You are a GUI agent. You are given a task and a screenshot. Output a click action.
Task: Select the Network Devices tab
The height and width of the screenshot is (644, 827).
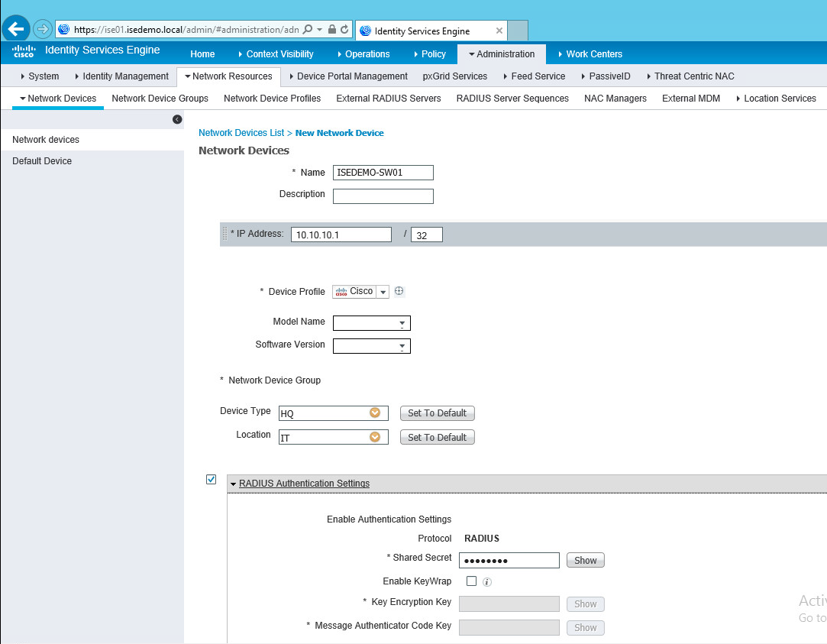[x=58, y=98]
